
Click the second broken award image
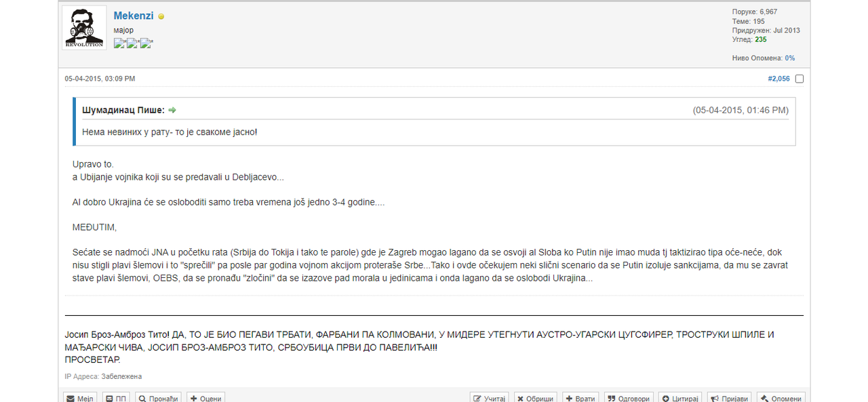click(133, 43)
